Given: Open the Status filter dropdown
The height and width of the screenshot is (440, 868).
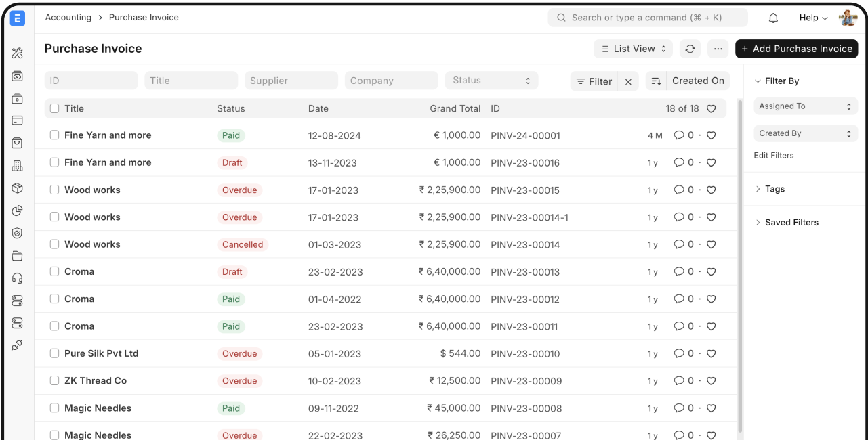Looking at the screenshot, I should click(491, 81).
